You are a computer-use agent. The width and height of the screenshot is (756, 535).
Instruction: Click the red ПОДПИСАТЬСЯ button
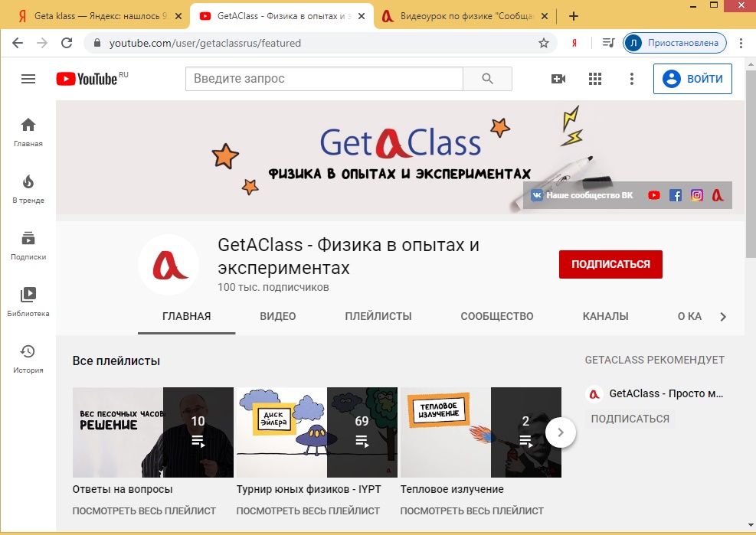[x=611, y=264]
